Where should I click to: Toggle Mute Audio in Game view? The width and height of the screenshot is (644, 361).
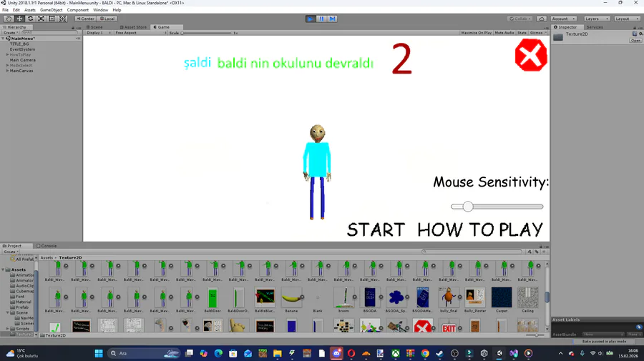(x=504, y=33)
